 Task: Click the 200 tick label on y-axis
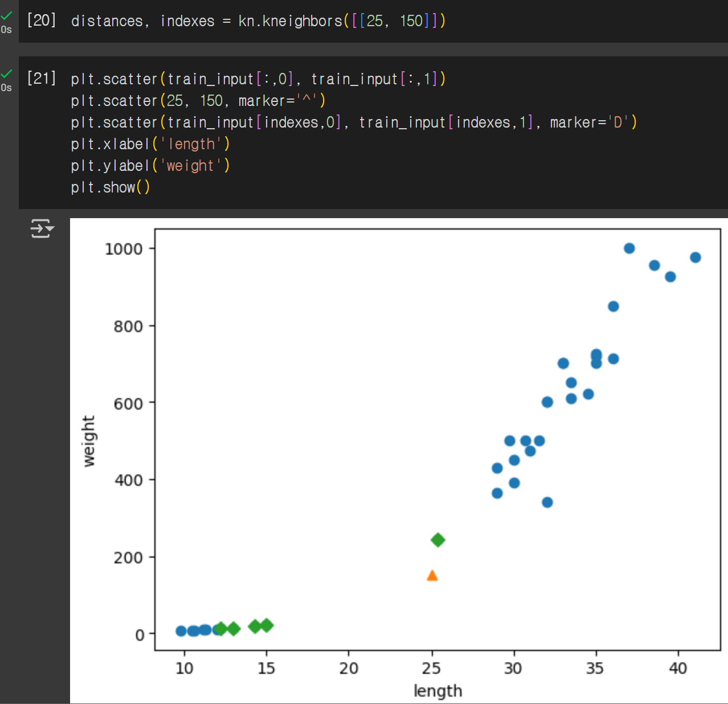[128, 557]
